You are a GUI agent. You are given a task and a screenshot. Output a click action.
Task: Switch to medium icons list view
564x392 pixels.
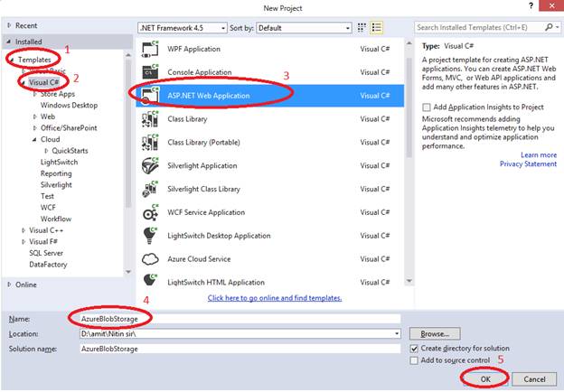[x=376, y=28]
